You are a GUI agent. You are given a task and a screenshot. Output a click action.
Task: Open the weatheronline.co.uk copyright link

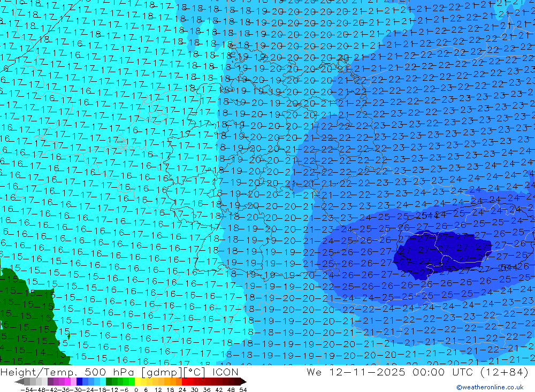490,387
